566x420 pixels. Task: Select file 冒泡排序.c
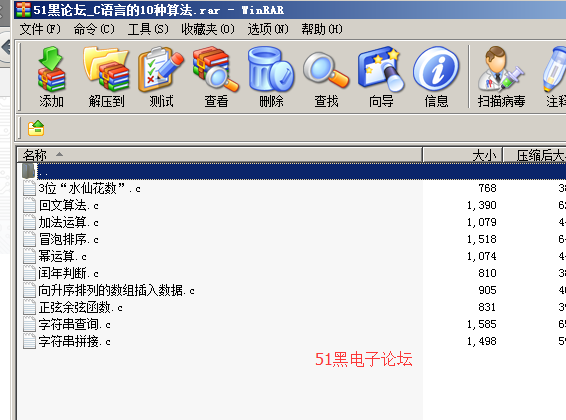click(x=69, y=239)
